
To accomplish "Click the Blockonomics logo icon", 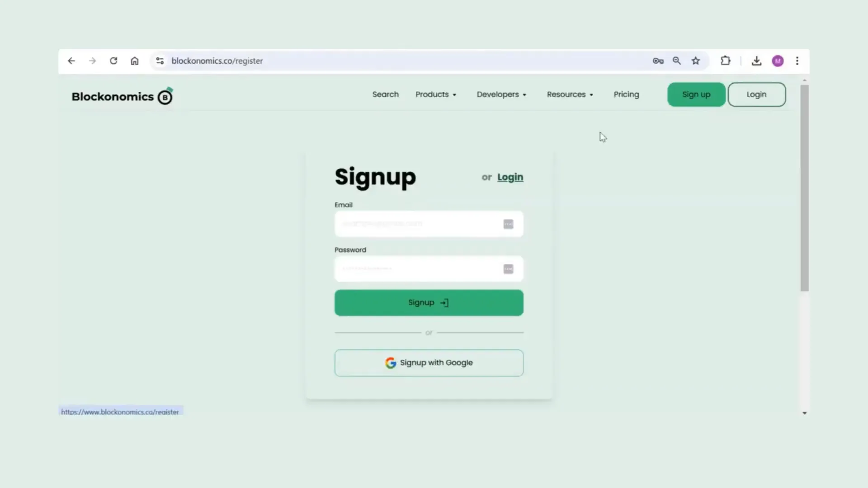I will tap(166, 97).
